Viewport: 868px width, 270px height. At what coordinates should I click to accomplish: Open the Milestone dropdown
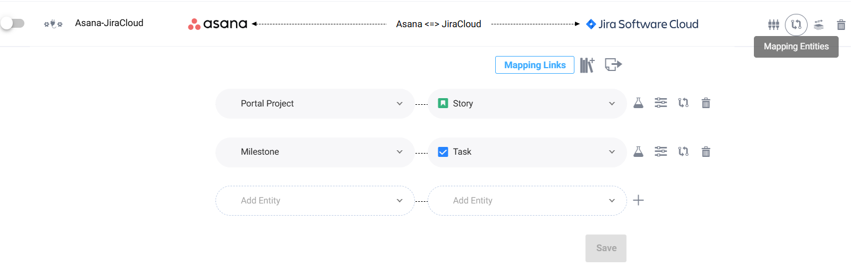[315, 152]
